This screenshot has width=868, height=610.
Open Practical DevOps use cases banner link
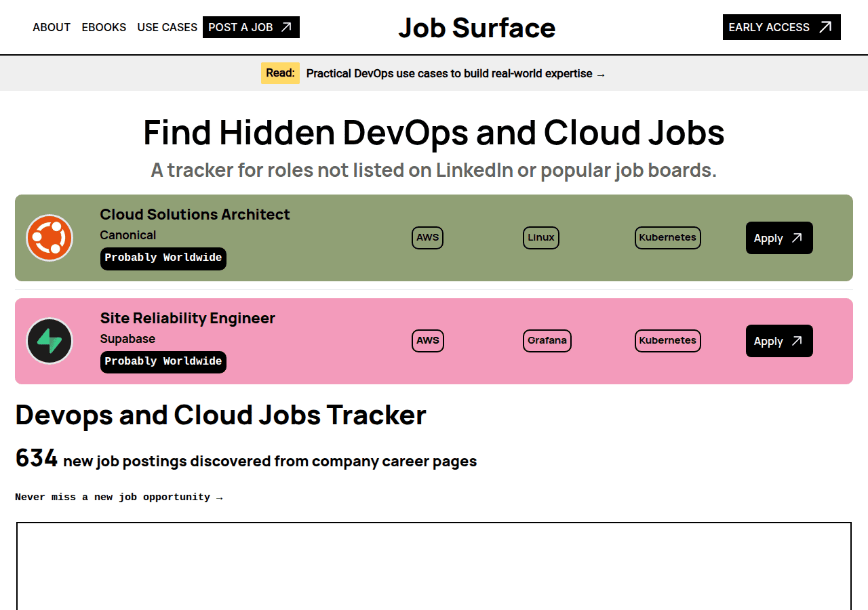(456, 73)
